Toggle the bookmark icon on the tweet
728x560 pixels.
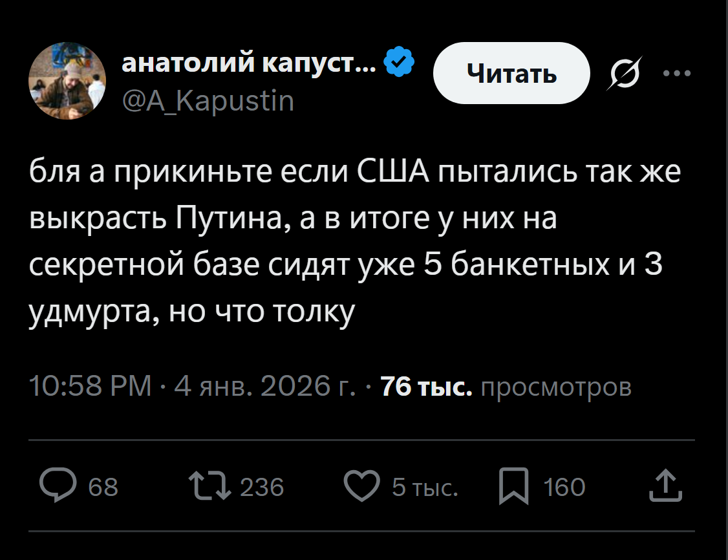pyautogui.click(x=515, y=486)
